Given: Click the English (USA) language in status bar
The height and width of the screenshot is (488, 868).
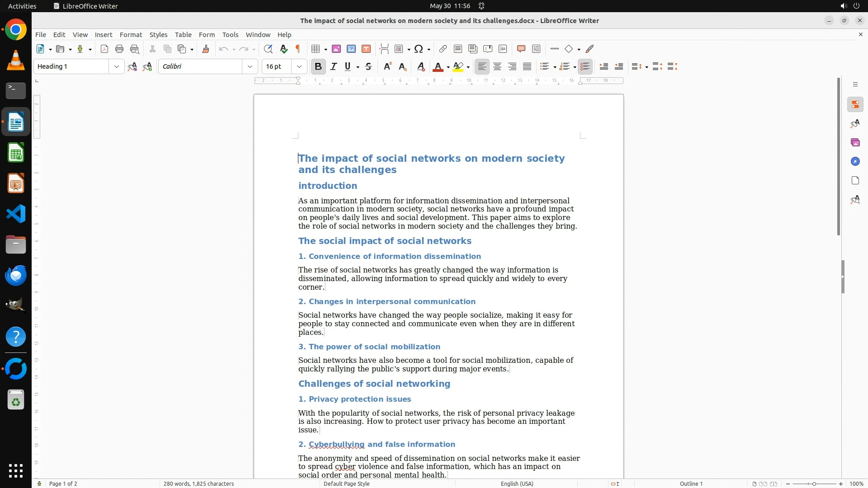Looking at the screenshot, I should pyautogui.click(x=517, y=483).
